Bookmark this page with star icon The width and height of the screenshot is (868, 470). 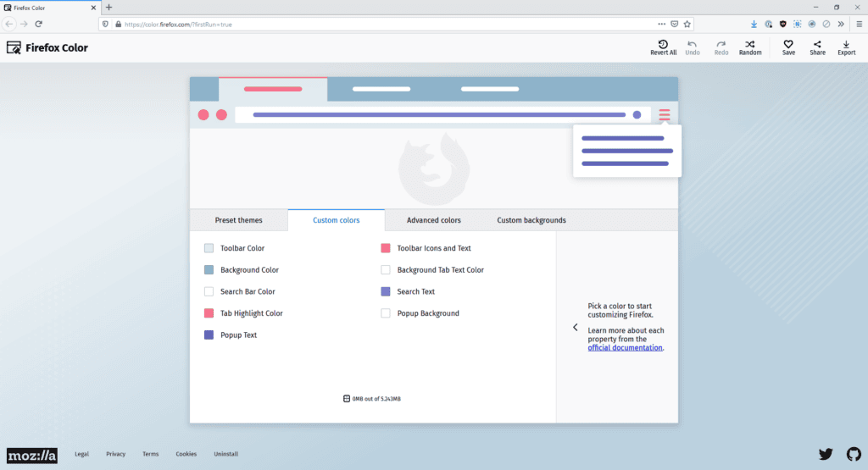(687, 24)
